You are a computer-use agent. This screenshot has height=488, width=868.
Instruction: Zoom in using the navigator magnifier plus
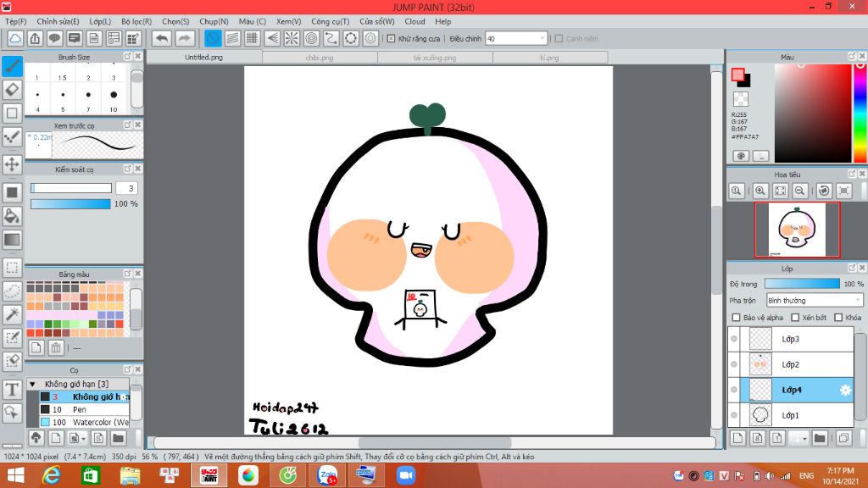tap(760, 191)
